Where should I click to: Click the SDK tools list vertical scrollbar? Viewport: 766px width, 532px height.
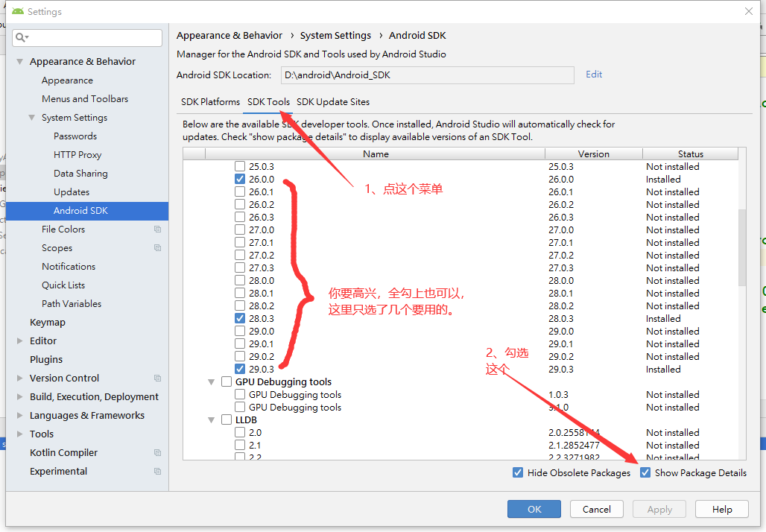click(742, 247)
